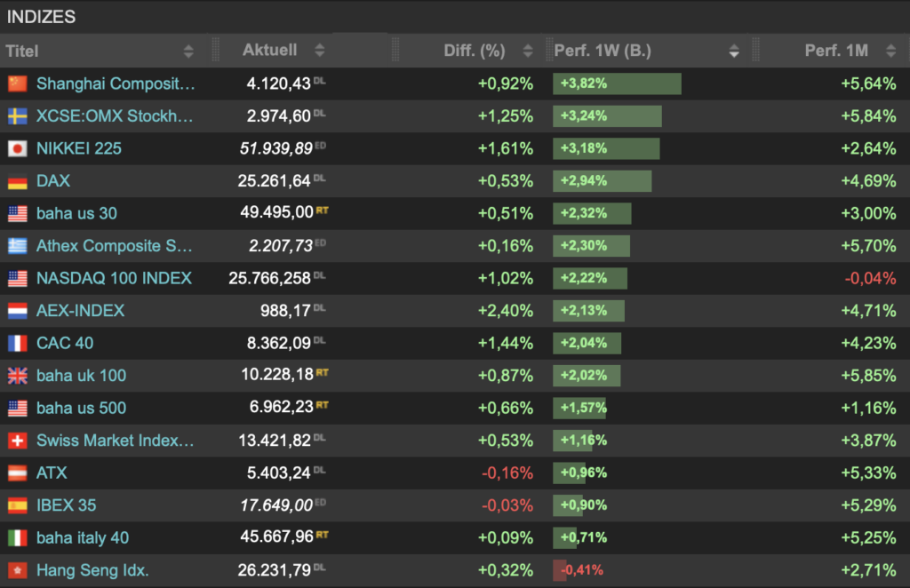Click the INDIZES panel title
Viewport: 910px width, 588px height.
tap(41, 17)
